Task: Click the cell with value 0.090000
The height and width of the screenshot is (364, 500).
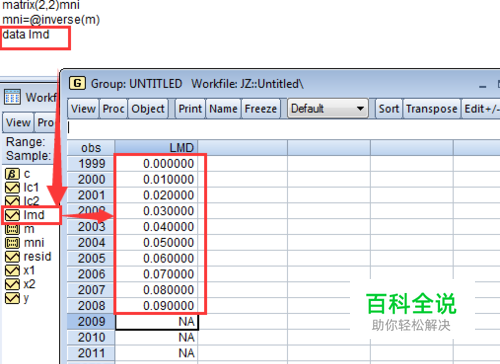Action: click(x=156, y=306)
